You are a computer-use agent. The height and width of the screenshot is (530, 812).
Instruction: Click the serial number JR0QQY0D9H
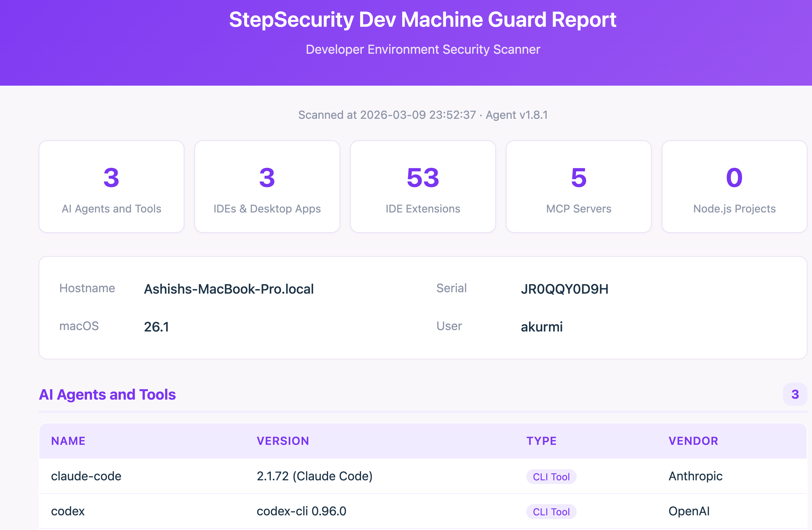tap(565, 289)
